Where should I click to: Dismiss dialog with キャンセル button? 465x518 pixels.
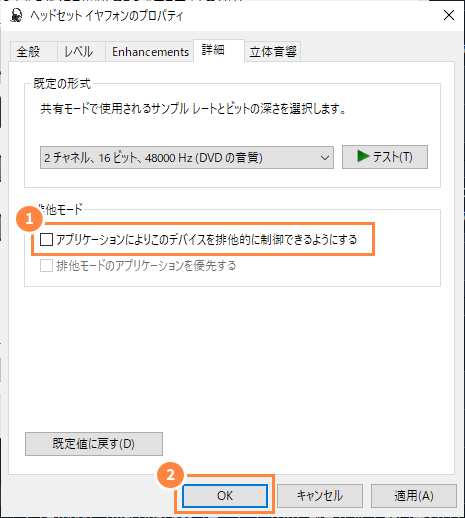click(320, 496)
